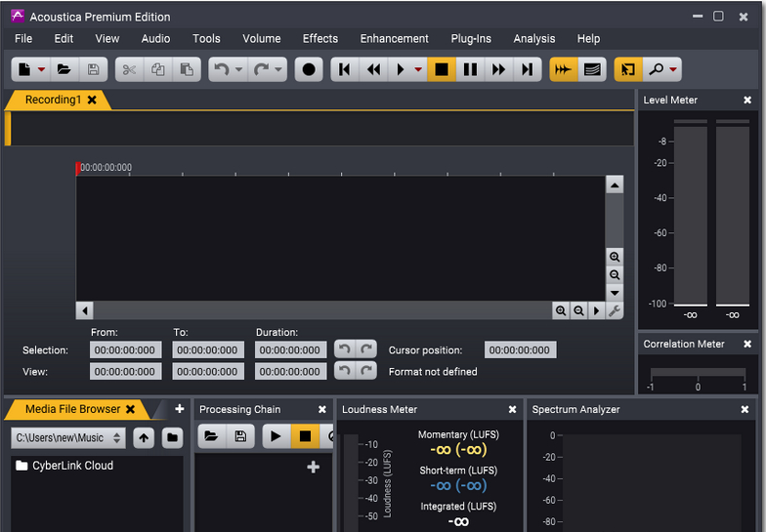
Task: Expand the Undo history dropdown
Action: 238,70
